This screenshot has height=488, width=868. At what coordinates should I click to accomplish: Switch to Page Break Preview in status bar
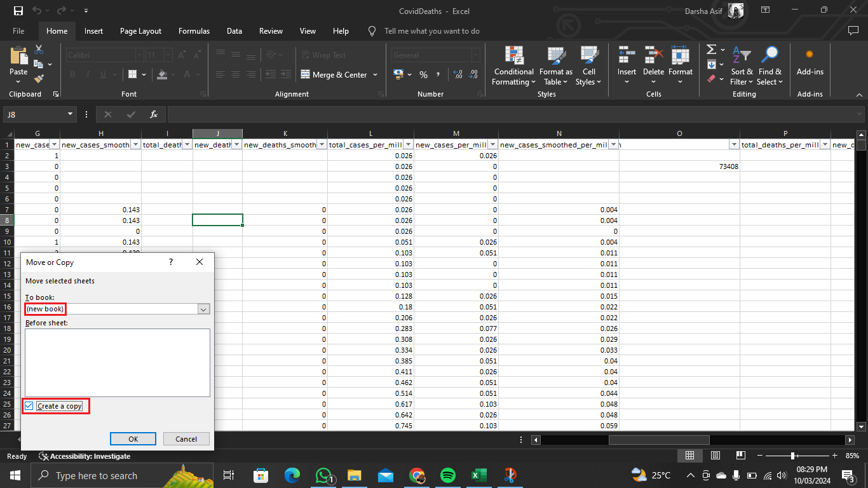point(740,456)
